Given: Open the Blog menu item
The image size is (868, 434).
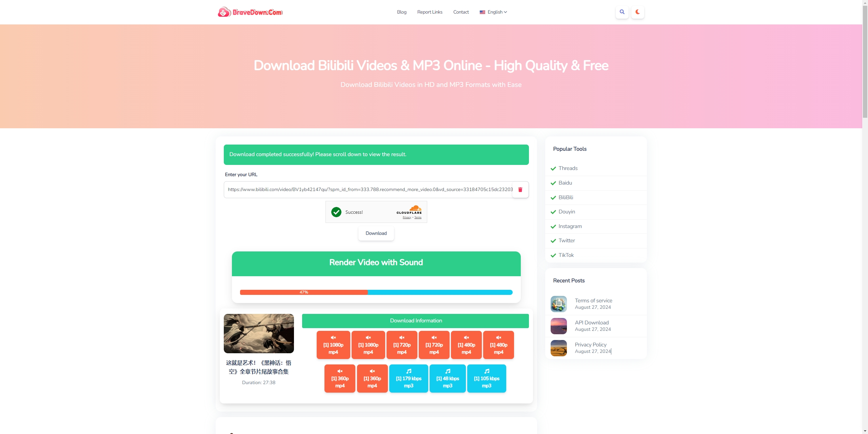Looking at the screenshot, I should pyautogui.click(x=401, y=12).
